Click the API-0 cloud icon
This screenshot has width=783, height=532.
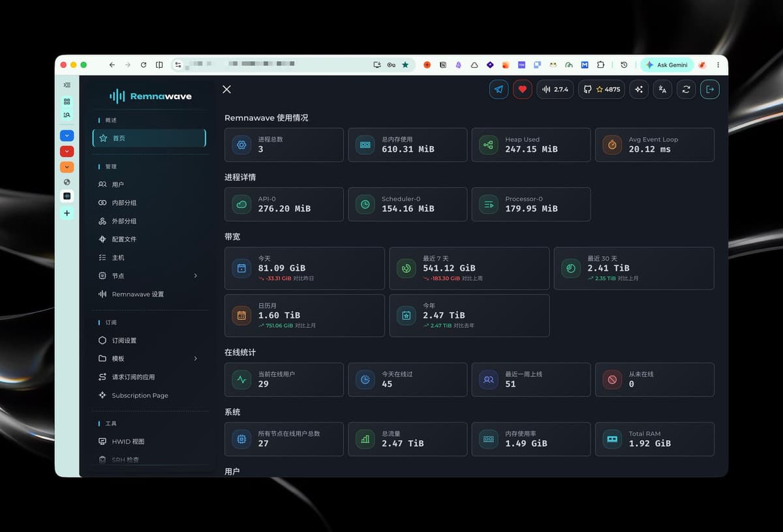241,205
